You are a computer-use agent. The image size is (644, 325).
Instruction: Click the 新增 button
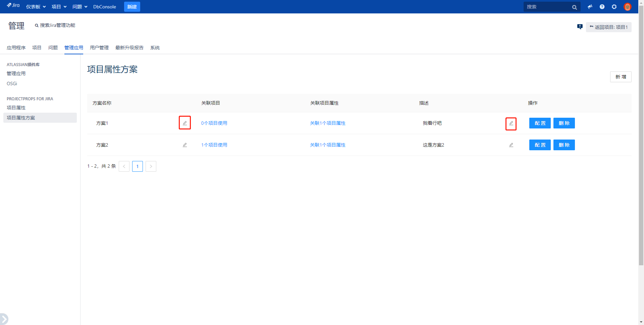pos(621,77)
